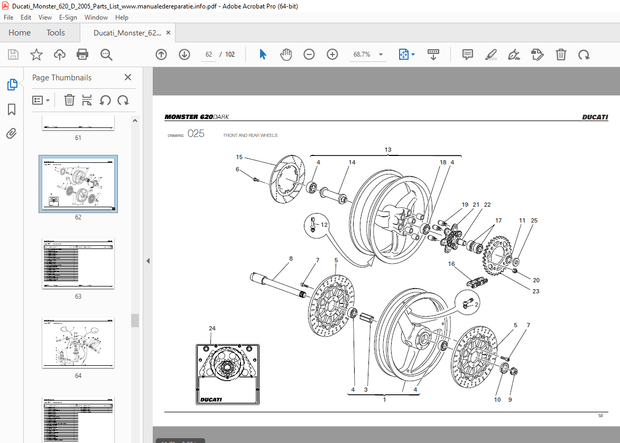Close the Page Thumbnails panel
620x443 pixels.
click(x=128, y=77)
